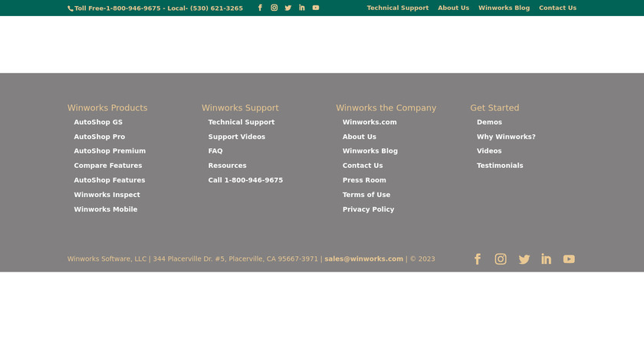Open Winworks Inspect link
The image size is (644, 362).
[x=107, y=195]
